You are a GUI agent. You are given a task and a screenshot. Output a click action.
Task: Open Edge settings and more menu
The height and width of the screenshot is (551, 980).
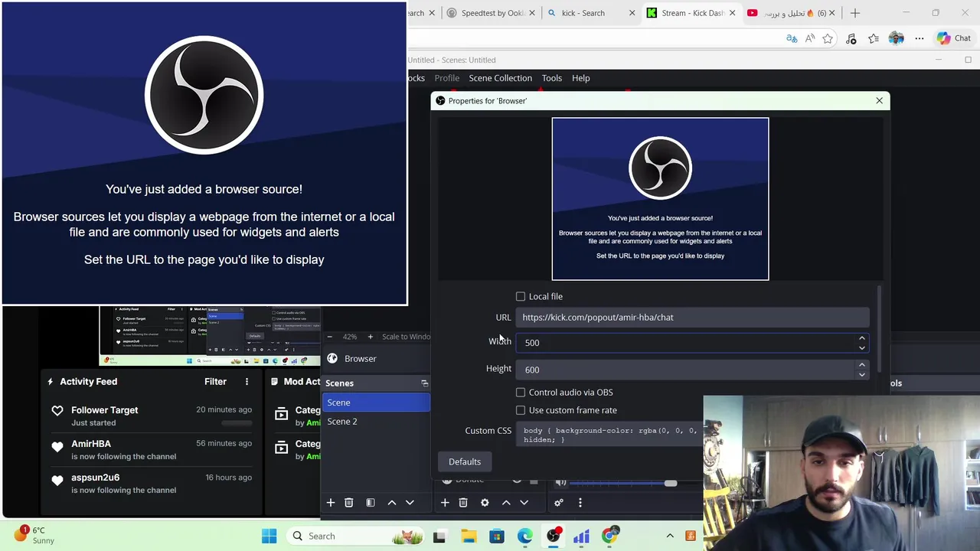click(920, 38)
